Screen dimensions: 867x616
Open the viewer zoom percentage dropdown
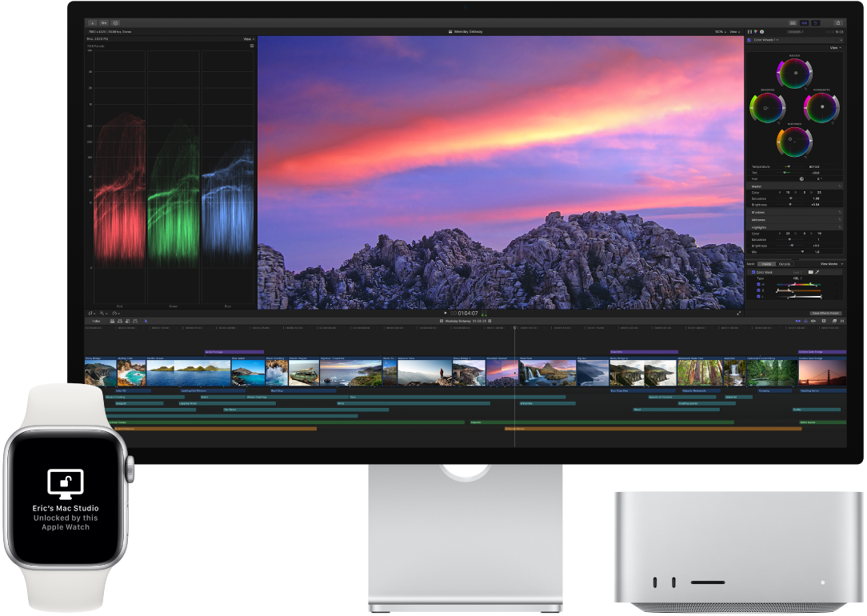point(720,31)
